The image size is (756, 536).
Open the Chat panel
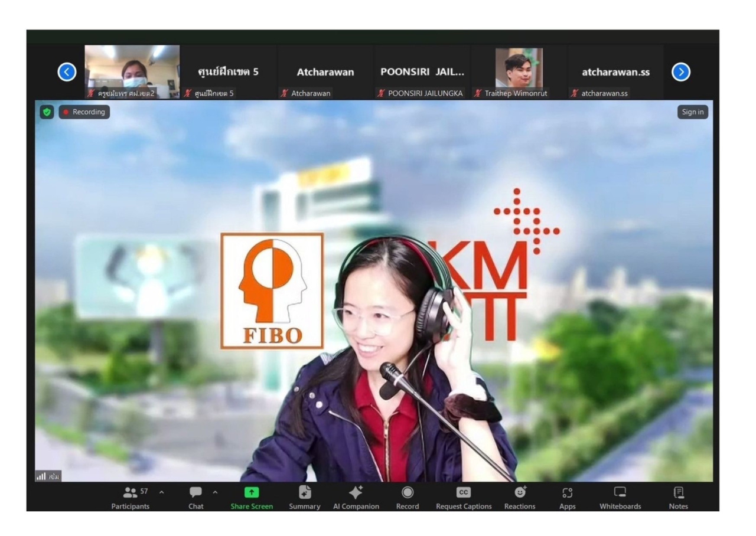tap(196, 498)
